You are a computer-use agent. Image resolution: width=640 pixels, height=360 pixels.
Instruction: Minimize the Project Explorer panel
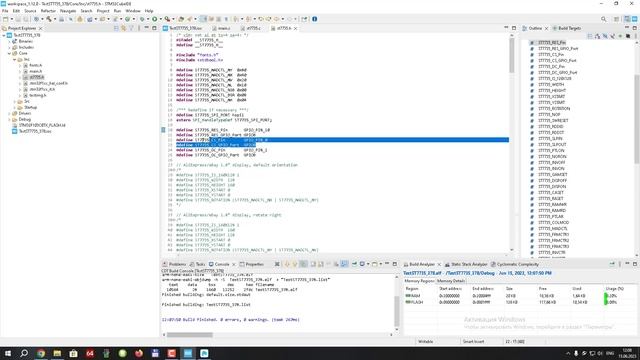click(147, 28)
